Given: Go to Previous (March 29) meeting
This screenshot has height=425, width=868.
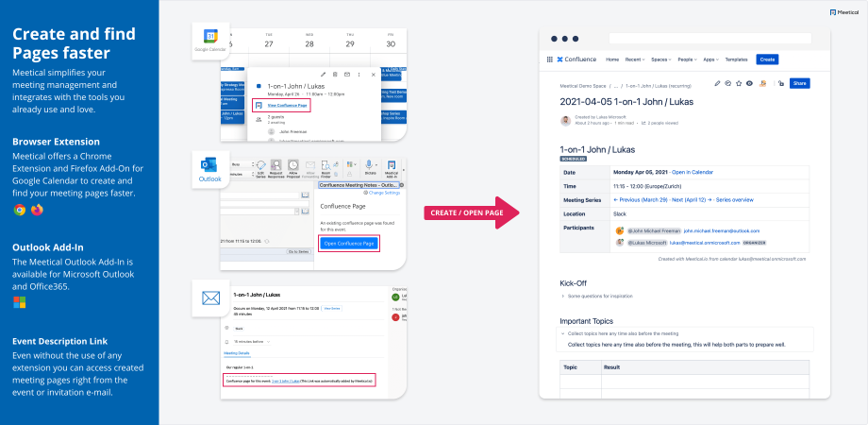Looking at the screenshot, I should coord(640,199).
